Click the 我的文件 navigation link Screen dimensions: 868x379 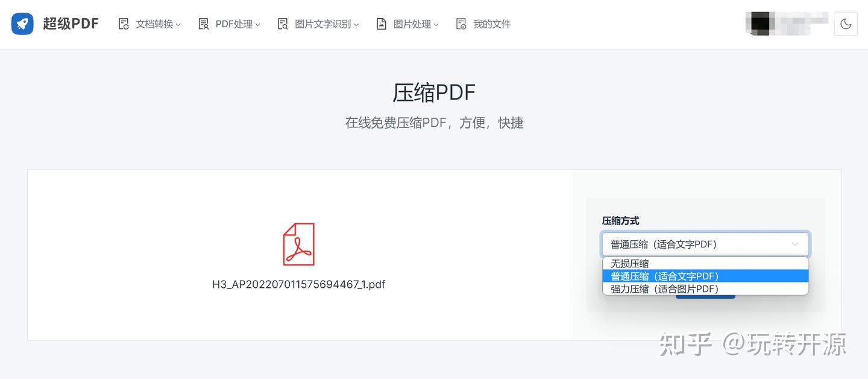pyautogui.click(x=490, y=24)
